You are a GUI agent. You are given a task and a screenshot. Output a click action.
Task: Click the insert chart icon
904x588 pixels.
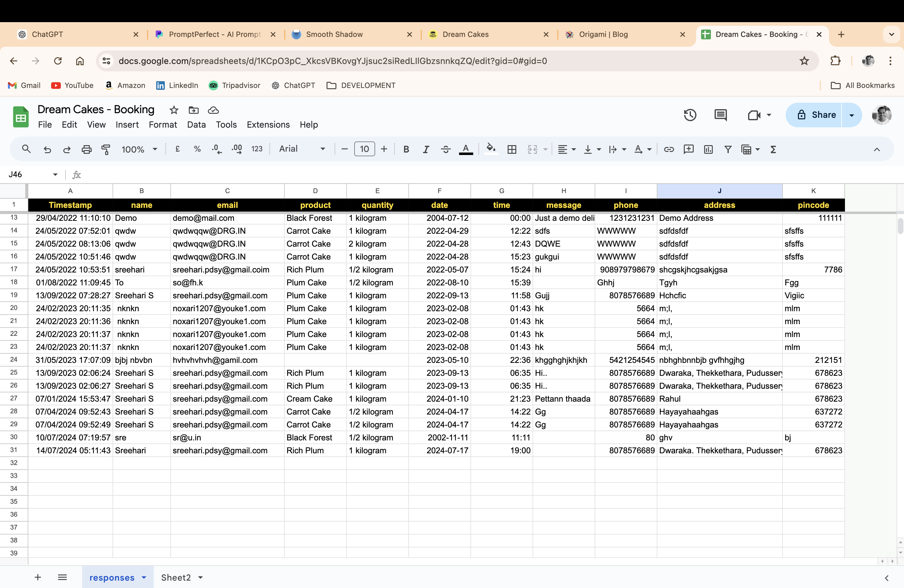(708, 149)
